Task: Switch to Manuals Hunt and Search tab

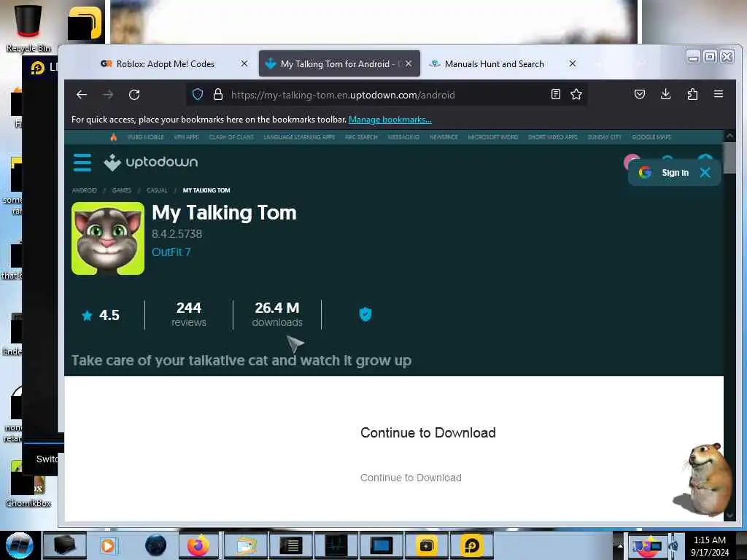Action: tap(494, 64)
